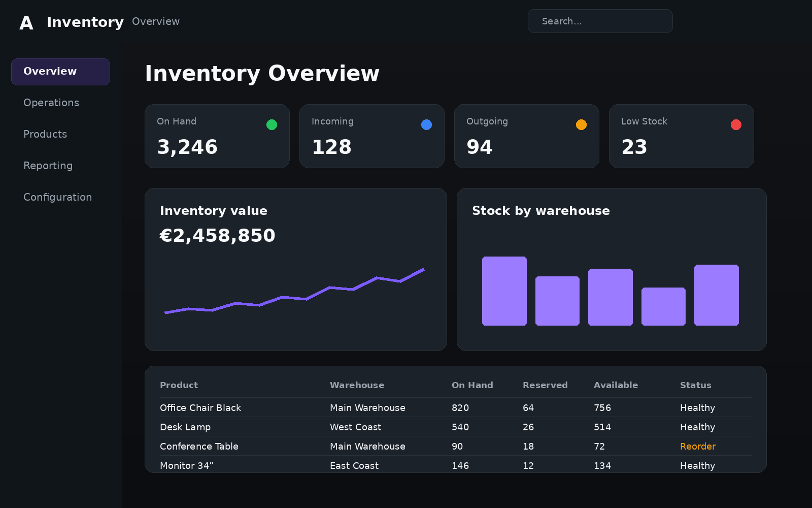Viewport: 812px width, 508px height.
Task: Click Main Warehouse in Conference Table row
Action: pos(367,447)
